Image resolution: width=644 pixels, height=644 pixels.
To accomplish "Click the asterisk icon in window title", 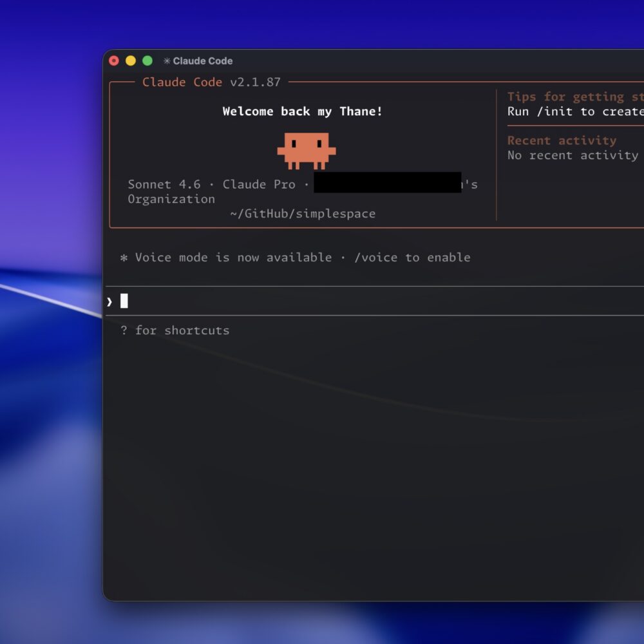I will coord(167,61).
